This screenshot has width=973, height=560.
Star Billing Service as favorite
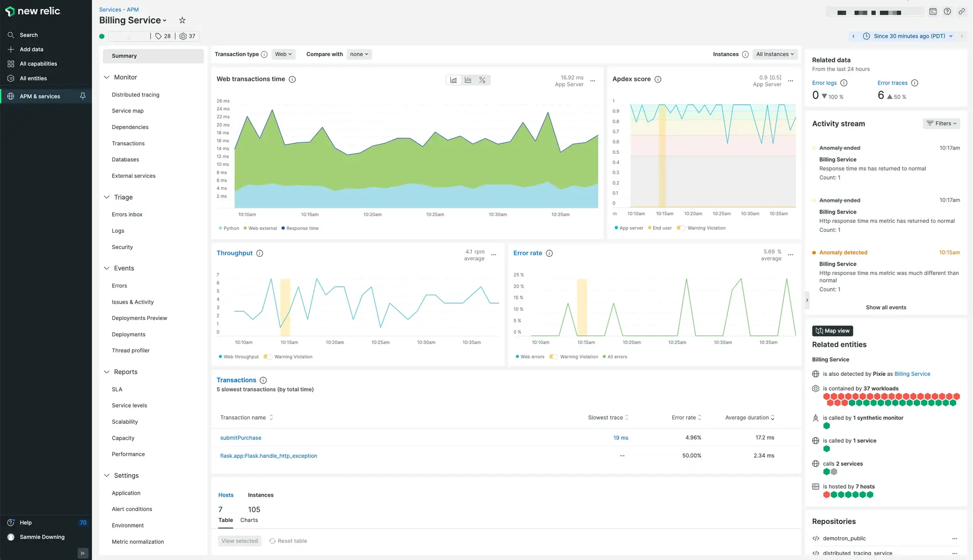point(182,20)
